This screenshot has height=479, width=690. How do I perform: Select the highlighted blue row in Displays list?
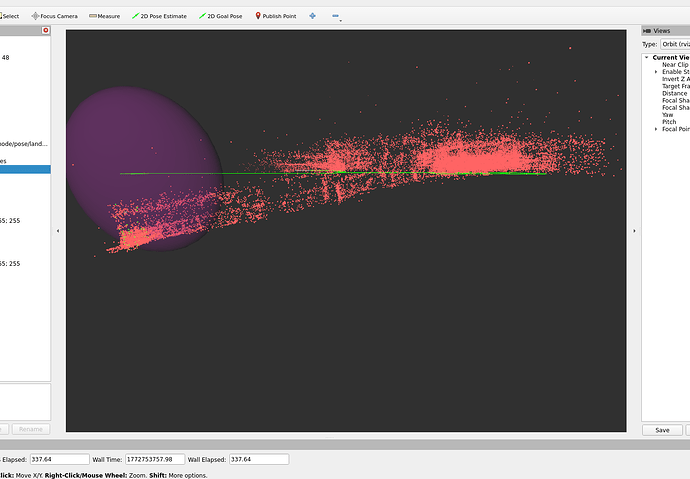(25, 169)
